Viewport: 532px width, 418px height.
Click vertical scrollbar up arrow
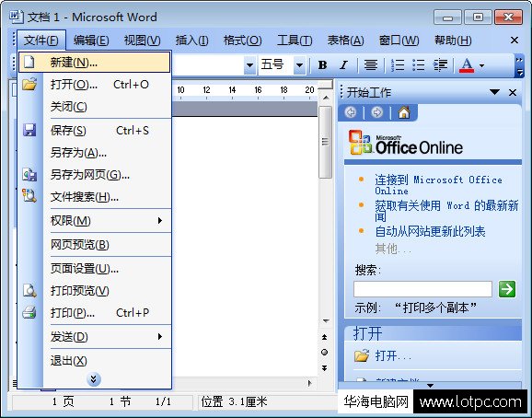point(326,98)
